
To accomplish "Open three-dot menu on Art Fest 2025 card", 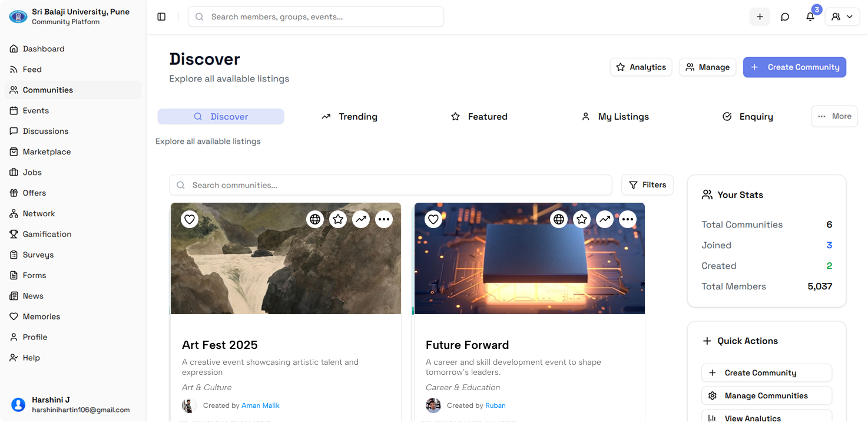I will pyautogui.click(x=384, y=220).
